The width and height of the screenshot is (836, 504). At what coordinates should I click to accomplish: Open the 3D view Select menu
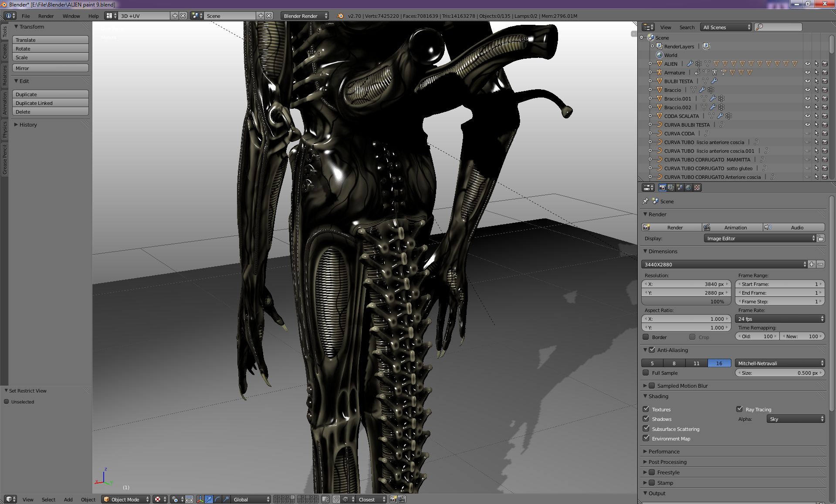48,499
